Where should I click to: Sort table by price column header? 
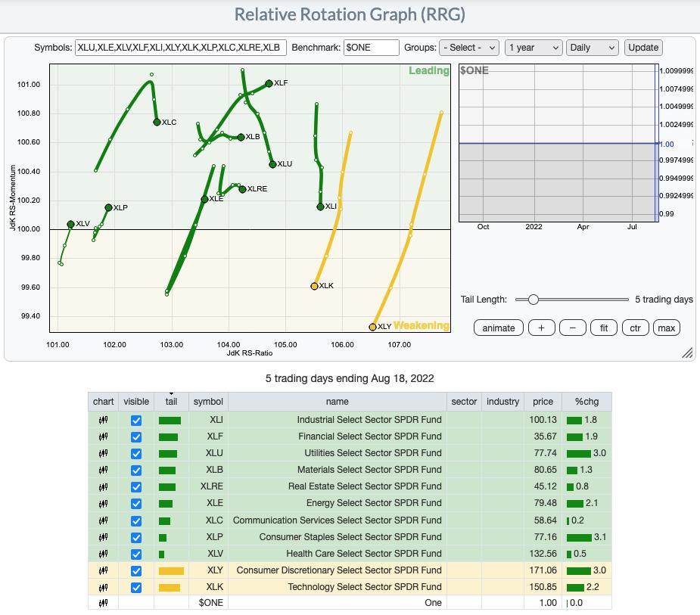(x=543, y=402)
